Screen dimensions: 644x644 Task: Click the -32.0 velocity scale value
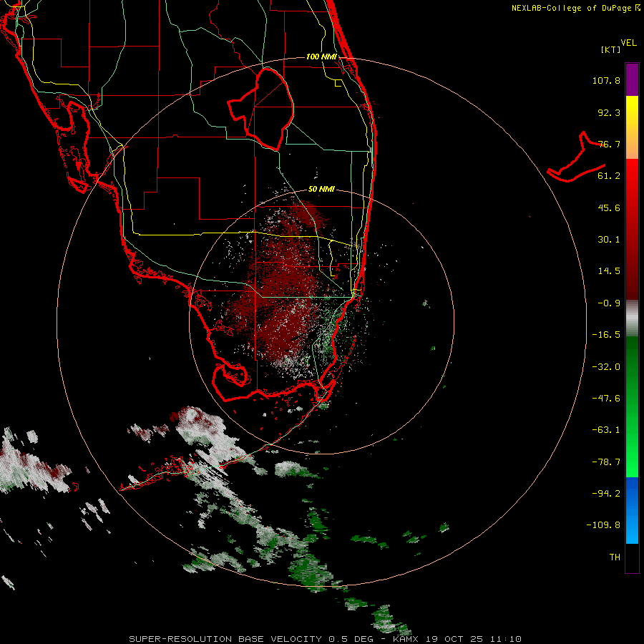[606, 367]
